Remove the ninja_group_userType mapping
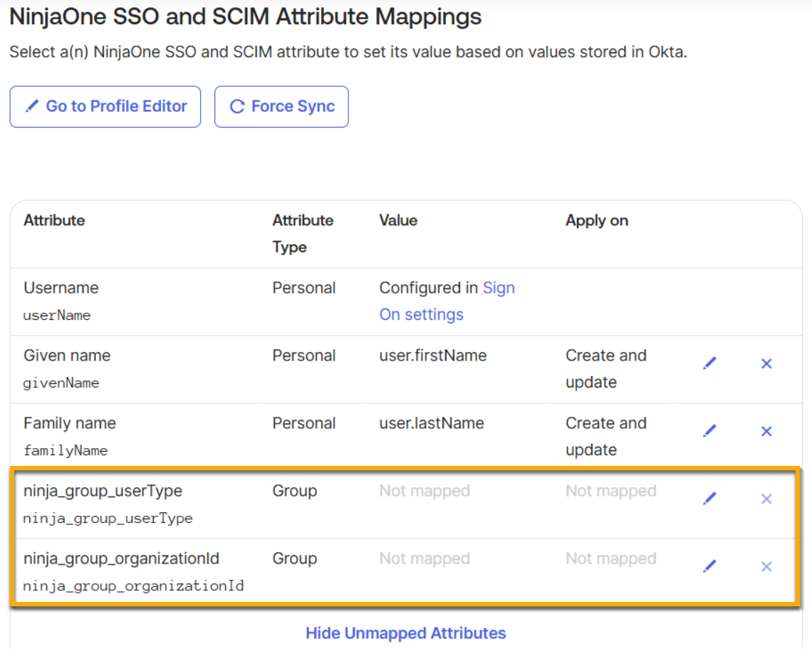 (766, 499)
